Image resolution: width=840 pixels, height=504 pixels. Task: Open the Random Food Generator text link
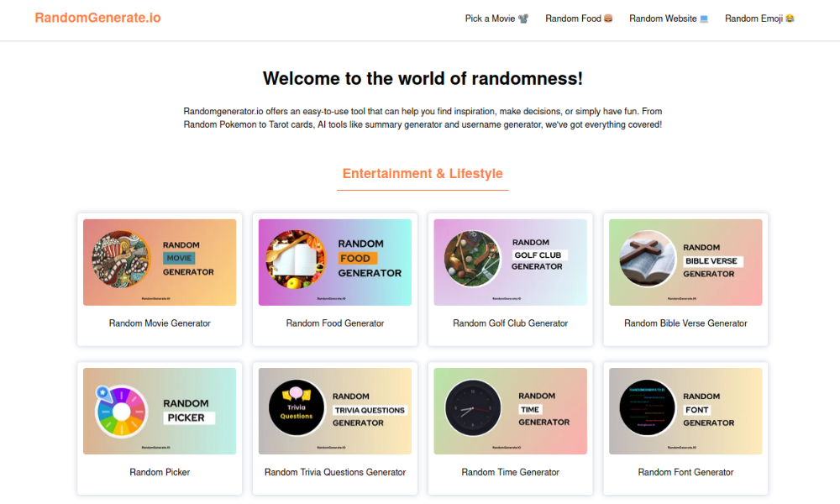coord(335,323)
